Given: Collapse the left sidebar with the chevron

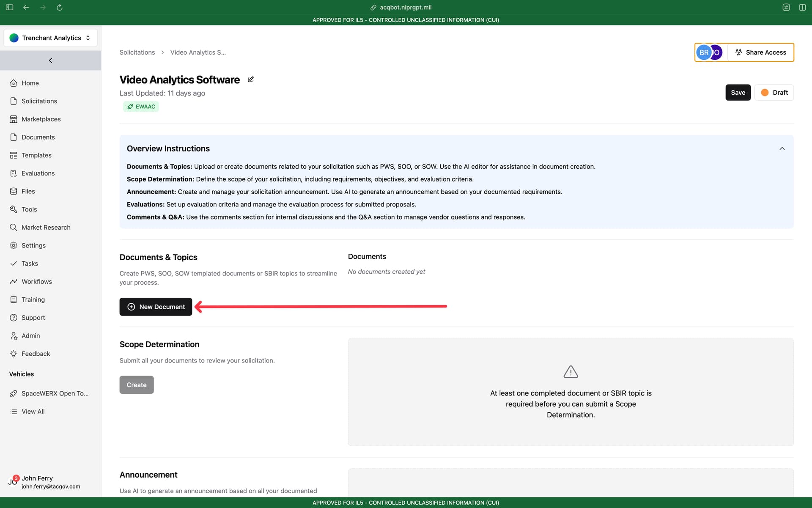Looking at the screenshot, I should point(51,60).
